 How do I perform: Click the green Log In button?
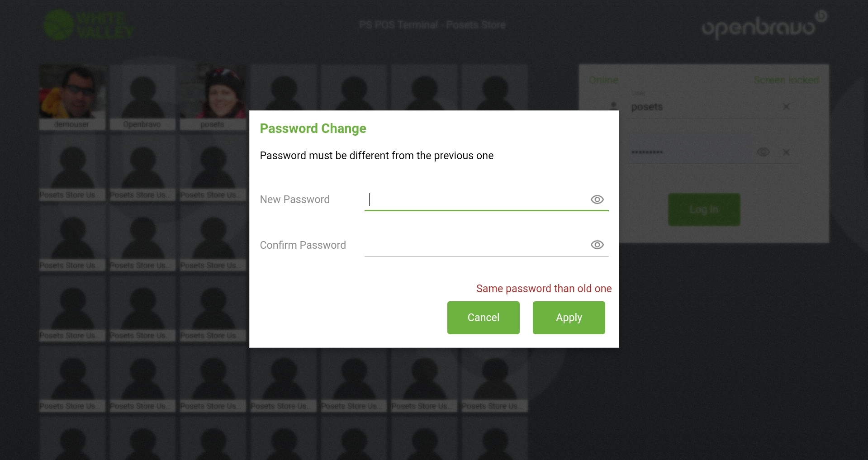click(704, 210)
